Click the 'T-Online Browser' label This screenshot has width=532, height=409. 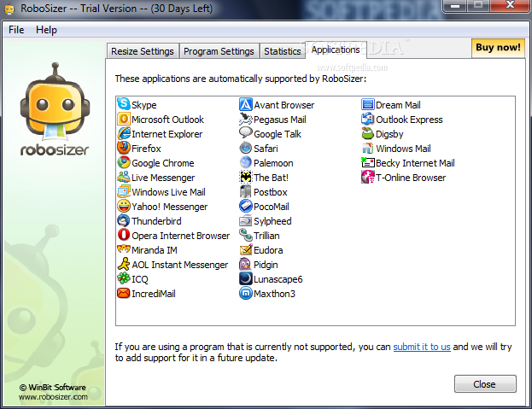tap(411, 178)
